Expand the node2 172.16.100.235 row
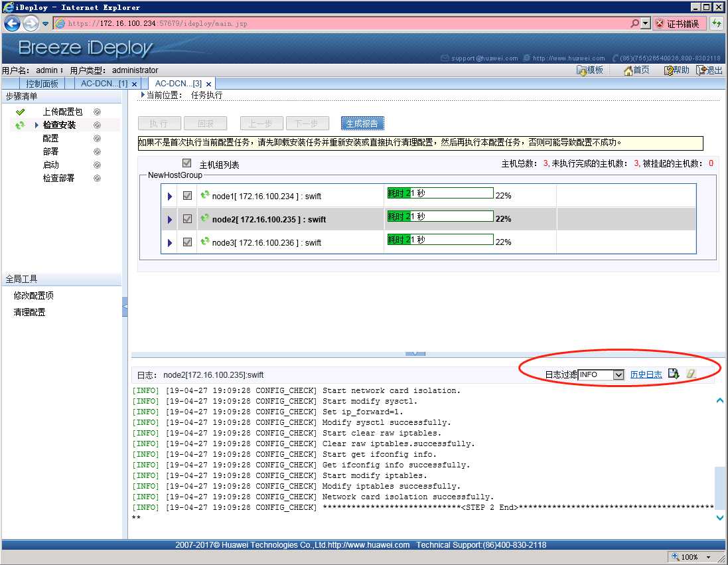Image resolution: width=728 pixels, height=565 pixels. click(170, 219)
